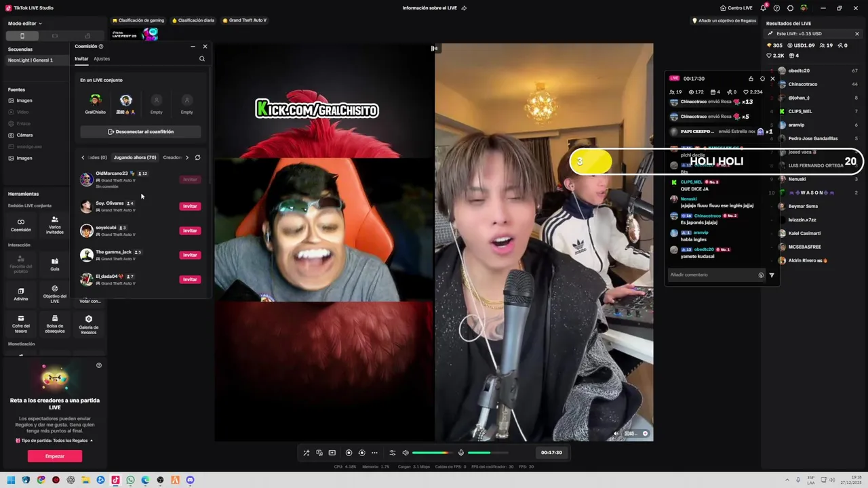Screen dimensions: 868x488
Task: Refresh the Jugando ahora list
Action: (197, 157)
